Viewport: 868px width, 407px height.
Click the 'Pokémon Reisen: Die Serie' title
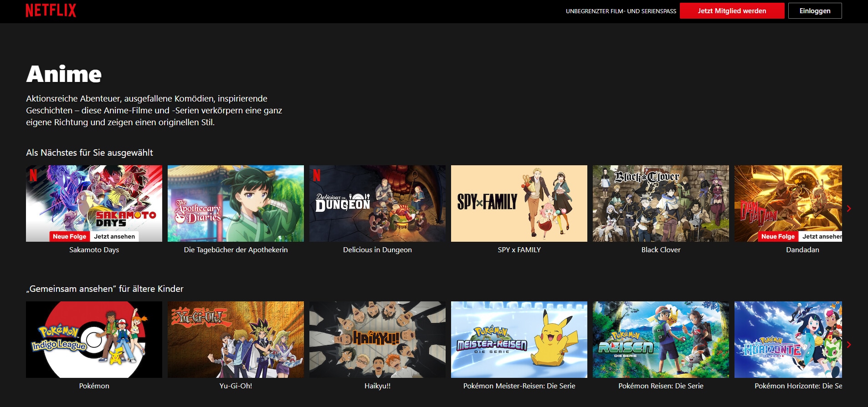pyautogui.click(x=661, y=386)
